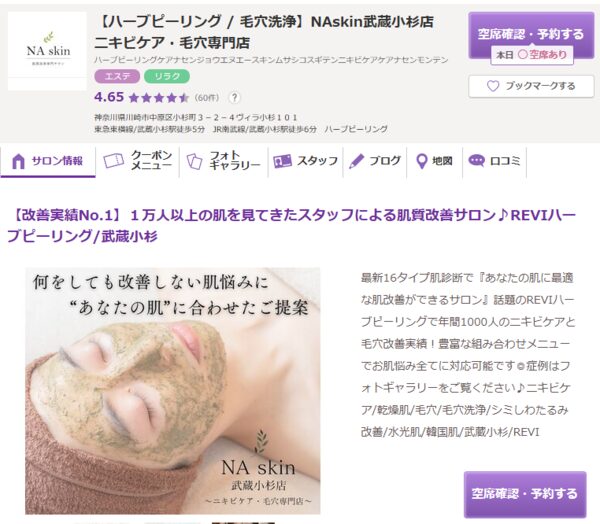Click bottom 空席確認・予約する button
The image size is (600, 524).
525,494
